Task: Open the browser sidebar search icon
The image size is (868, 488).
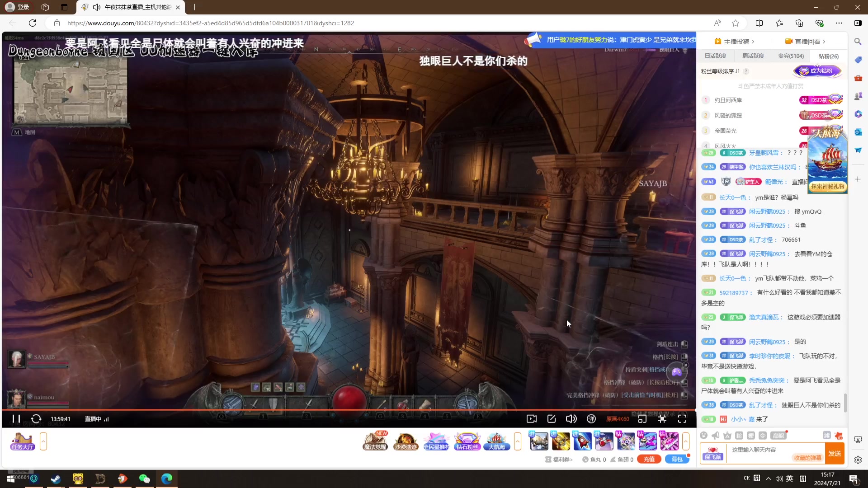Action: pos(858,42)
